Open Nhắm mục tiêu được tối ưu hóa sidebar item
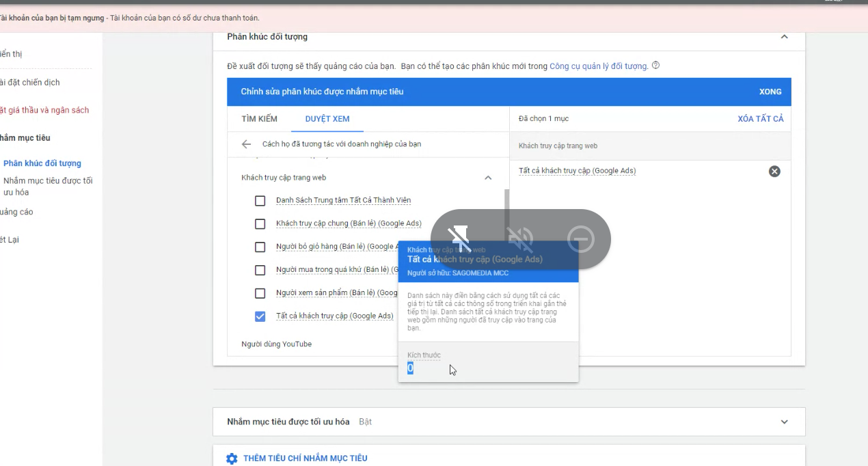The height and width of the screenshot is (466, 868). click(x=48, y=187)
